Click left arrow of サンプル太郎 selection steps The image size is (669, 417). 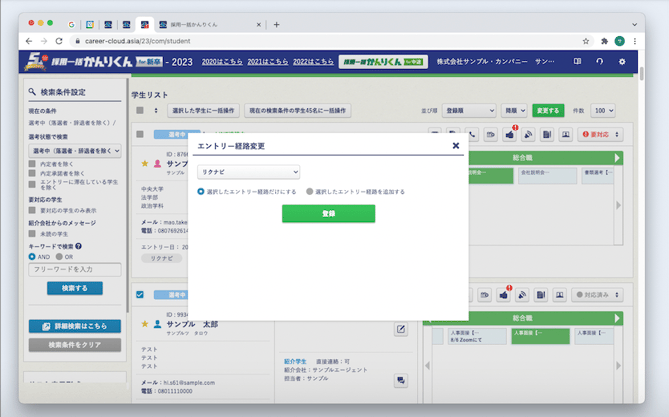coord(427,365)
